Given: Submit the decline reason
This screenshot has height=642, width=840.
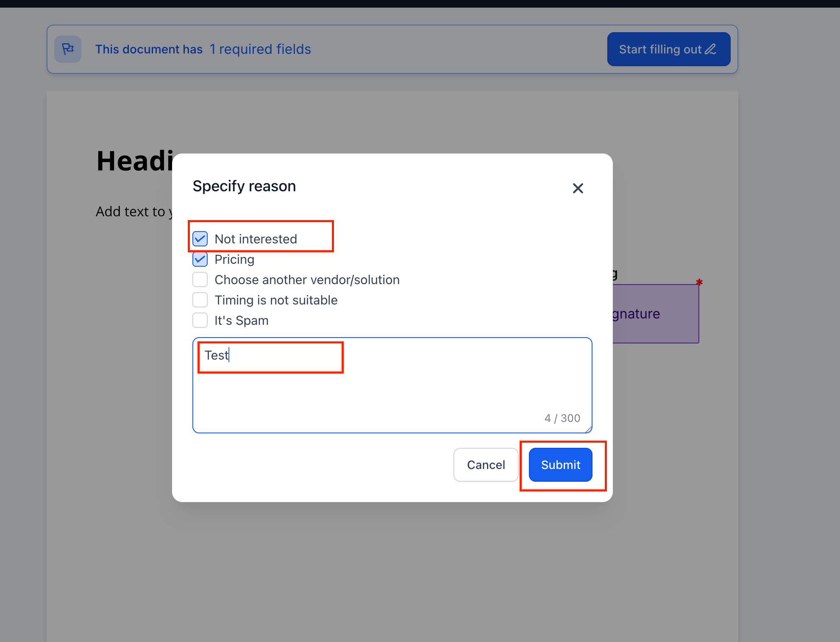Looking at the screenshot, I should (561, 465).
